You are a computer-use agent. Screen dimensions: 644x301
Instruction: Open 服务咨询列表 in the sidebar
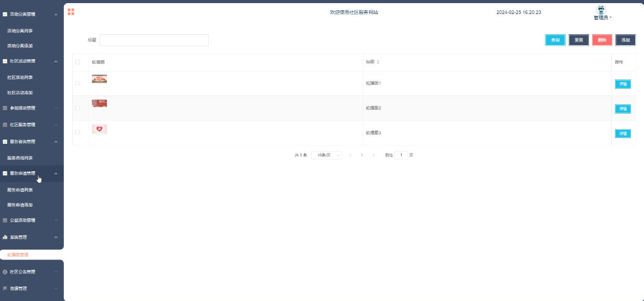click(20, 158)
